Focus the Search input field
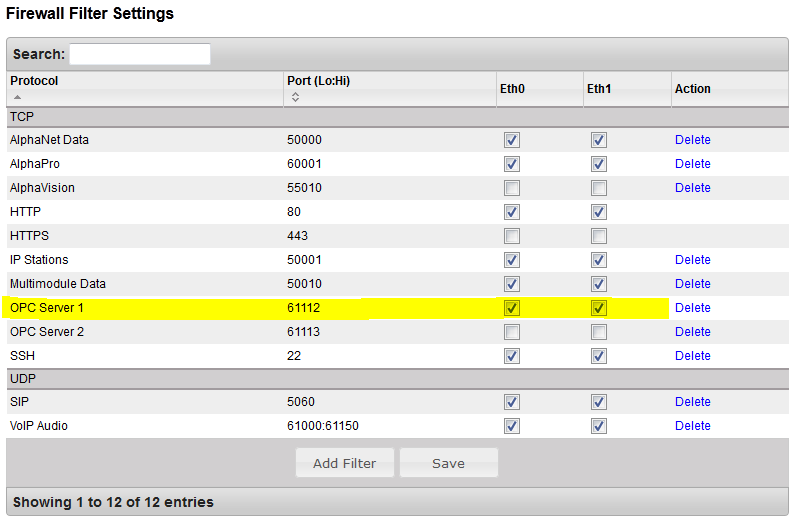The width and height of the screenshot is (800, 521). pyautogui.click(x=140, y=54)
